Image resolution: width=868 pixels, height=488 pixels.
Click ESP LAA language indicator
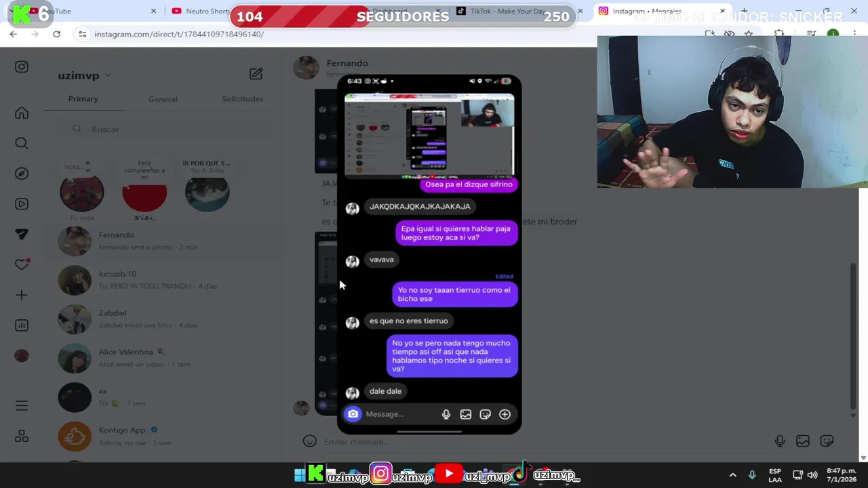(x=775, y=475)
